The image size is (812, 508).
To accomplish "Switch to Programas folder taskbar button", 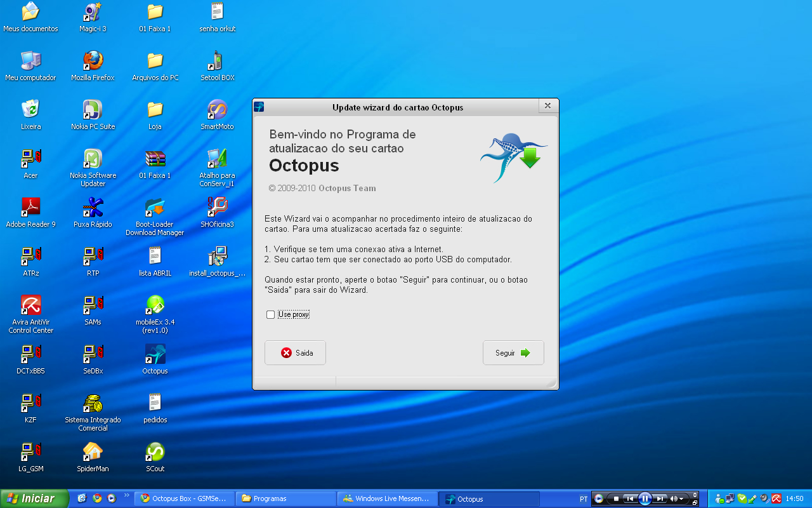I will tap(285, 498).
